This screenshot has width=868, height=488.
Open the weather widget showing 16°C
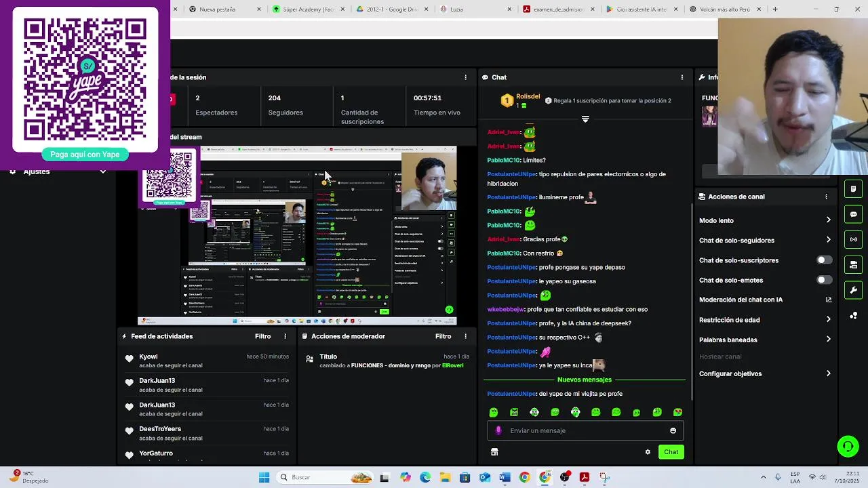tap(31, 477)
